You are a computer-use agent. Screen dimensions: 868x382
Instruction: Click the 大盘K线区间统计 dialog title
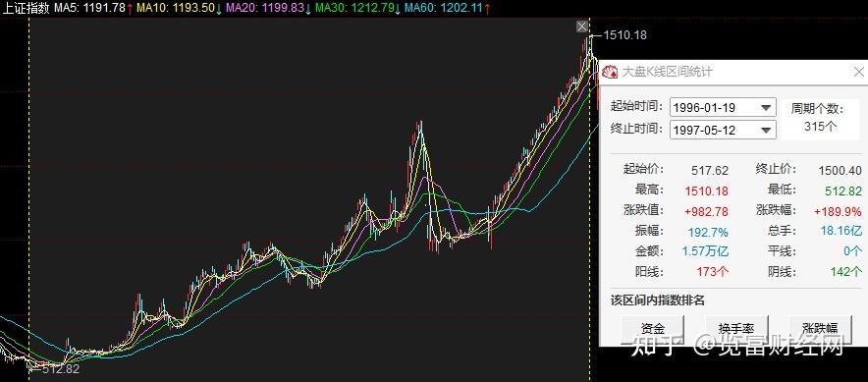(x=667, y=72)
